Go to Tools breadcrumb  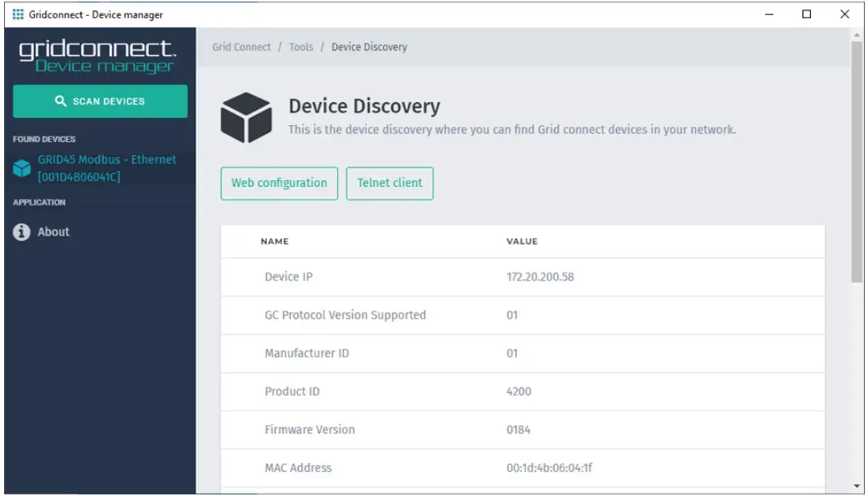click(300, 47)
